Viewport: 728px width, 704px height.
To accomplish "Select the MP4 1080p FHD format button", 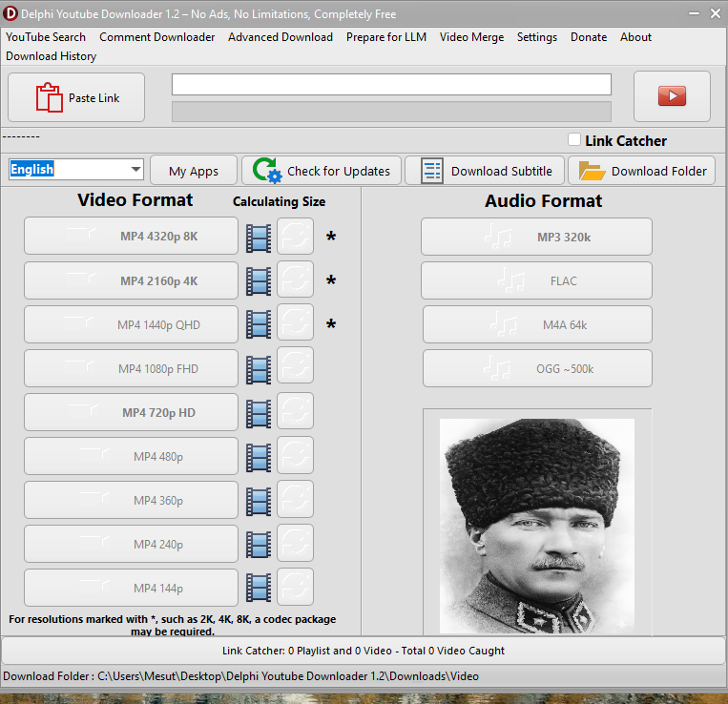I will point(131,368).
